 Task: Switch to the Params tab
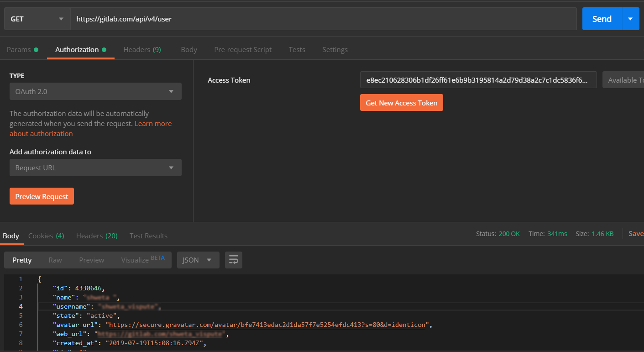tap(19, 49)
